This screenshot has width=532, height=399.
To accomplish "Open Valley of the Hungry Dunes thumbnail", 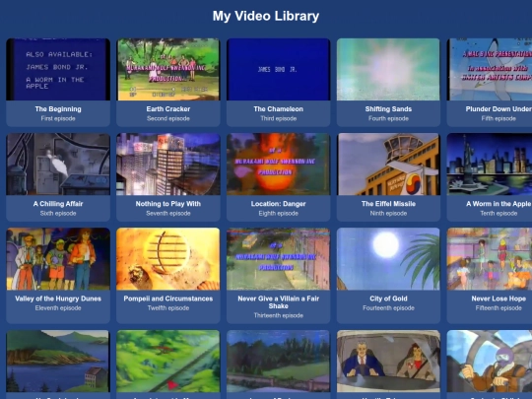I will tap(58, 259).
